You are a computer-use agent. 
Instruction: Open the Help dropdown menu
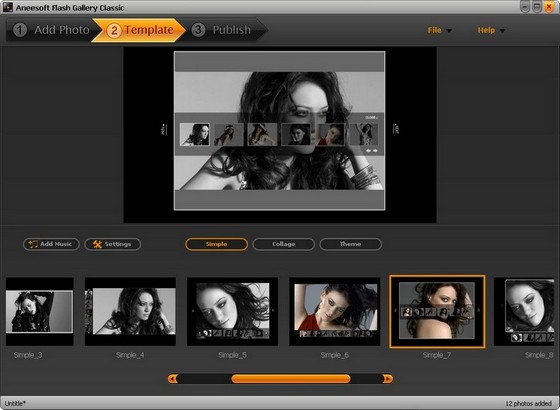click(491, 30)
